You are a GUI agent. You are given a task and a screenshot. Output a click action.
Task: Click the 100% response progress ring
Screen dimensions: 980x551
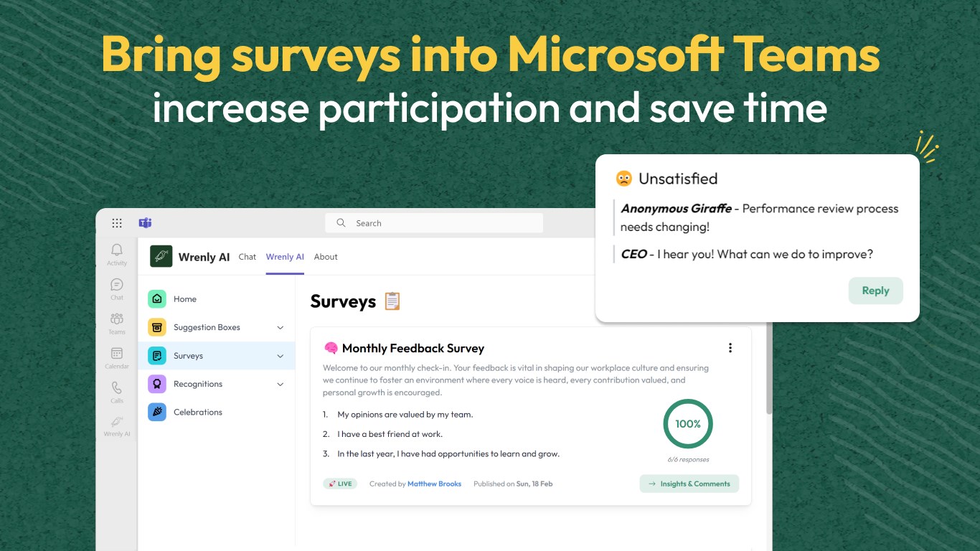click(x=687, y=424)
